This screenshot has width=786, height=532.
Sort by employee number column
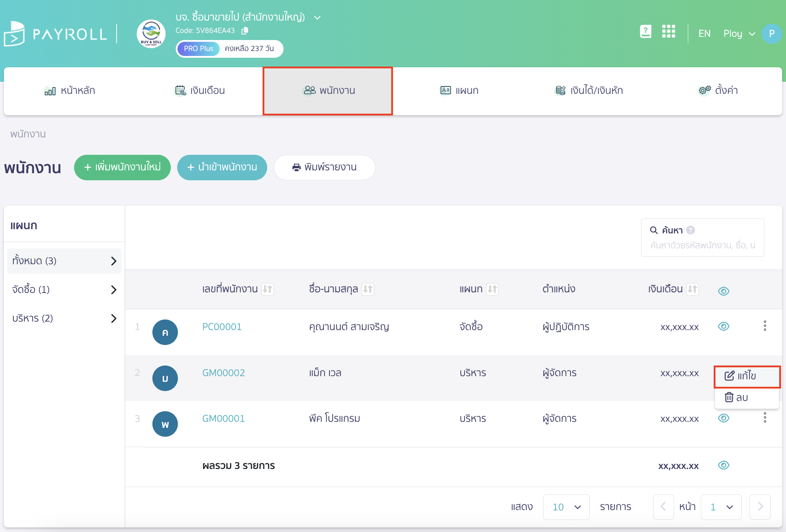point(268,289)
